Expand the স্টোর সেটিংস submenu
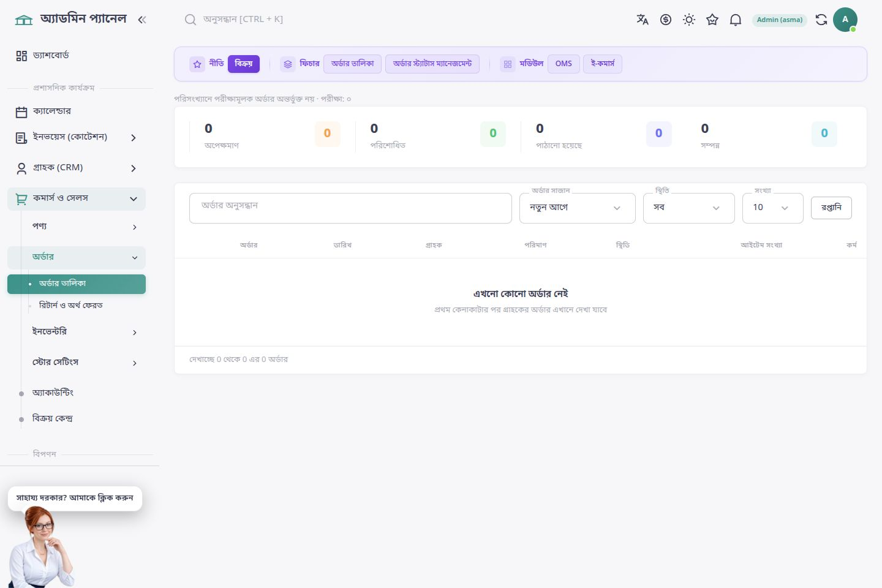 point(77,363)
